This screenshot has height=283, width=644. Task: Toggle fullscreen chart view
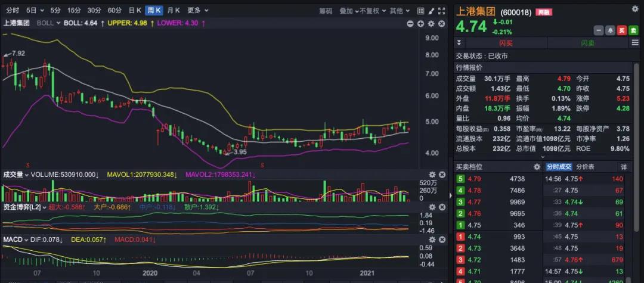click(442, 11)
